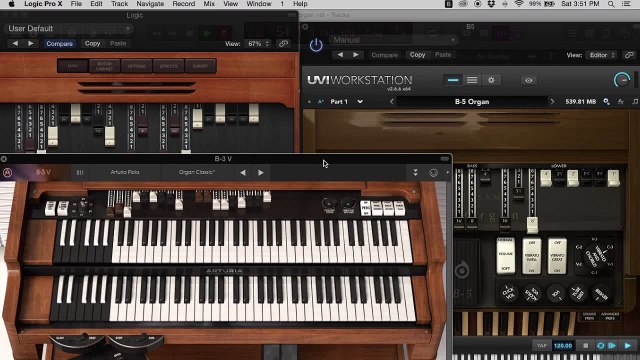Open the fx section in UVI Workstation

click(621, 102)
